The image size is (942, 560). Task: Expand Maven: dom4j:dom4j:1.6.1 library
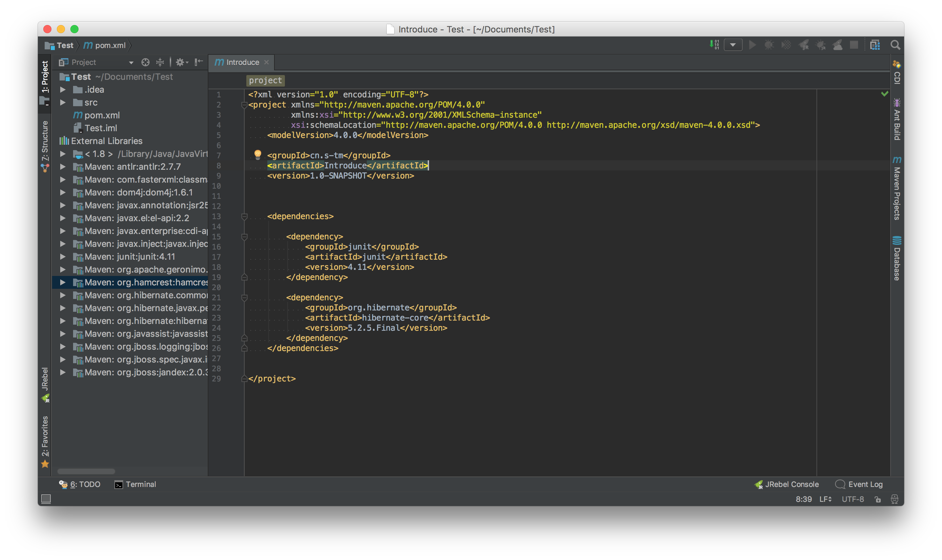[63, 192]
